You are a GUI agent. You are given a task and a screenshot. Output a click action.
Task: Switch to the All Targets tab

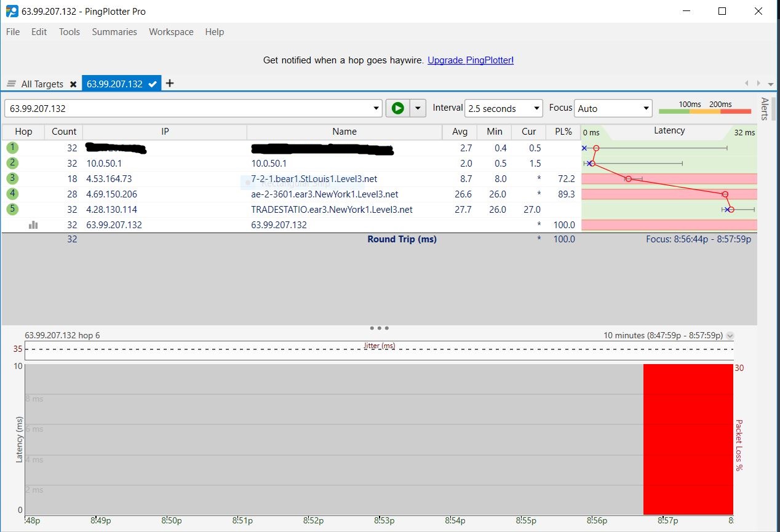coord(42,84)
